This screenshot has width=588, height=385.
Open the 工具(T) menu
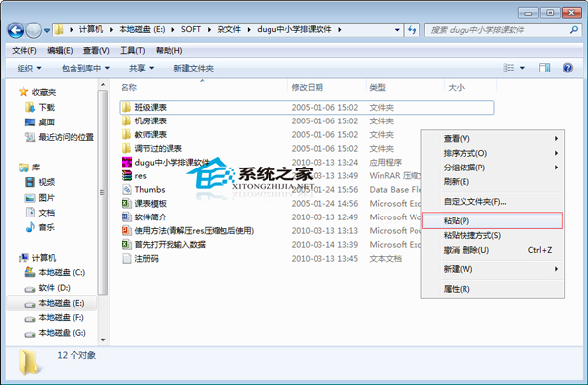(132, 51)
